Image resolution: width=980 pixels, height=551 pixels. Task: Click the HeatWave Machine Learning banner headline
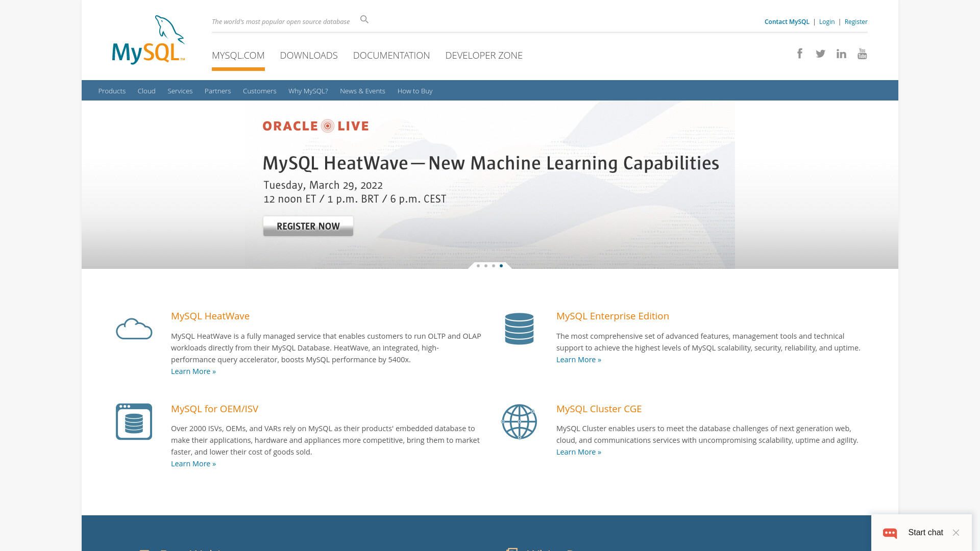click(491, 163)
